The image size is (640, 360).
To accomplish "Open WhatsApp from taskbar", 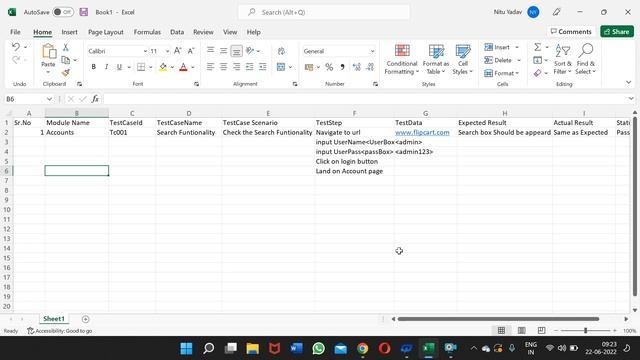I will 318,348.
